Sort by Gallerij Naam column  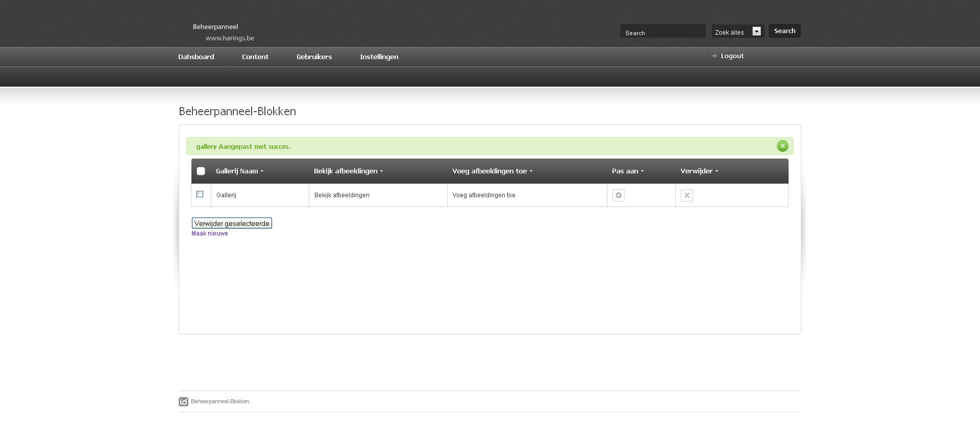239,171
